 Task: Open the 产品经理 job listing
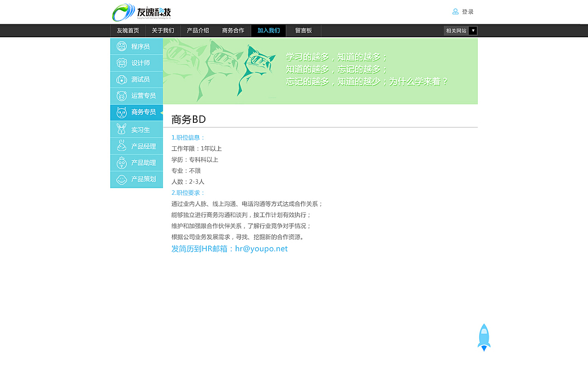pyautogui.click(x=136, y=146)
